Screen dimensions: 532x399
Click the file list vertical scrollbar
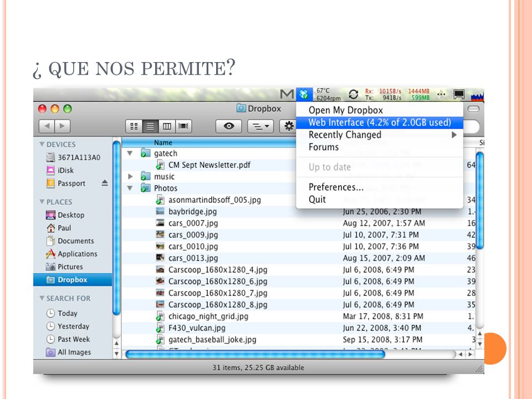(x=480, y=200)
